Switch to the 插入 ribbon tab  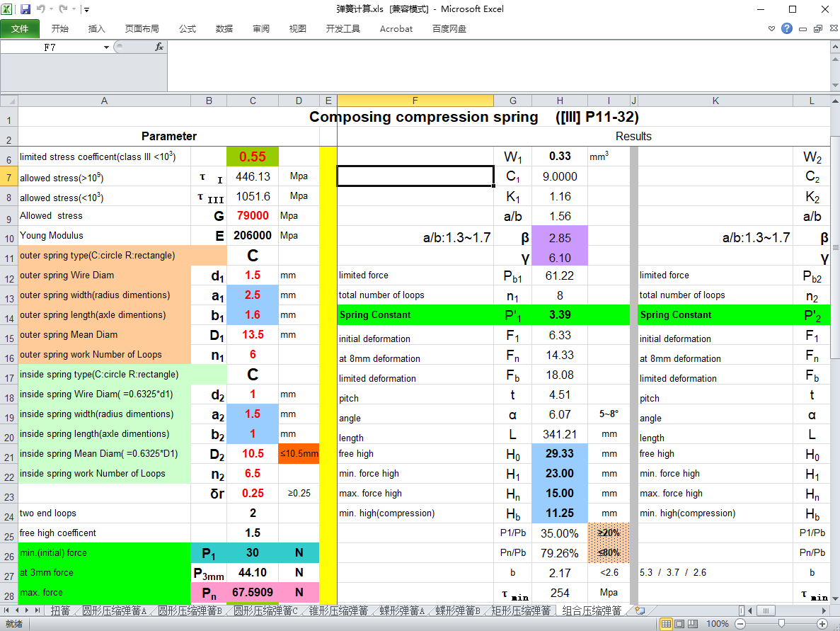tap(96, 29)
